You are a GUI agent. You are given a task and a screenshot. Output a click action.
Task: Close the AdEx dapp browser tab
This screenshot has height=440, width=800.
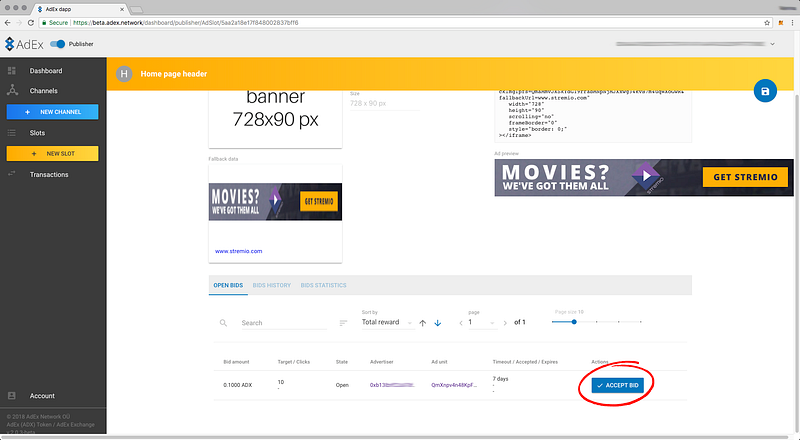[122, 9]
